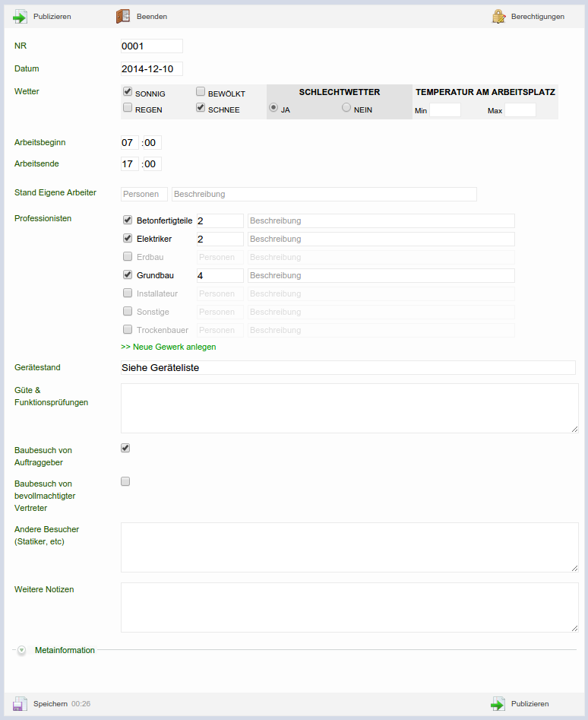The width and height of the screenshot is (588, 720).
Task: Click the Neue Gewerk anlegen link
Action: click(169, 347)
